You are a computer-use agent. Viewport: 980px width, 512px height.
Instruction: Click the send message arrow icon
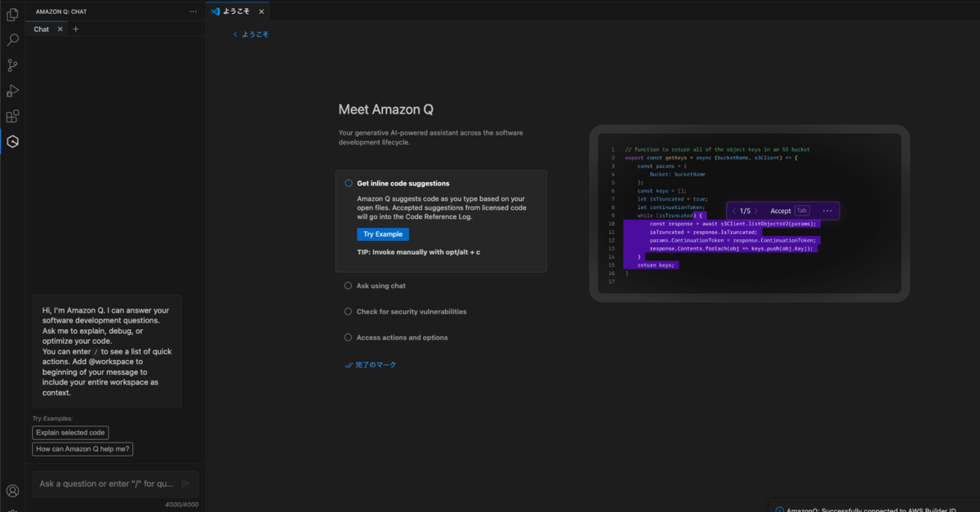[x=185, y=483]
